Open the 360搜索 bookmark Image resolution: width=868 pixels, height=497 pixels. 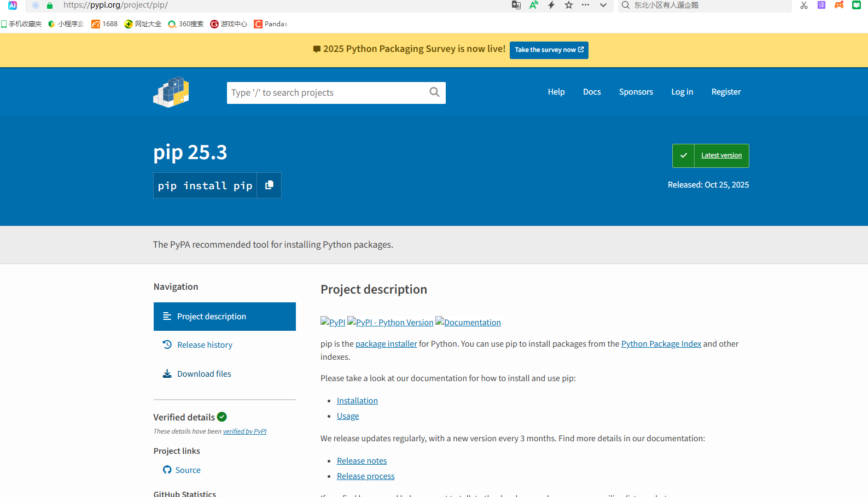point(185,24)
